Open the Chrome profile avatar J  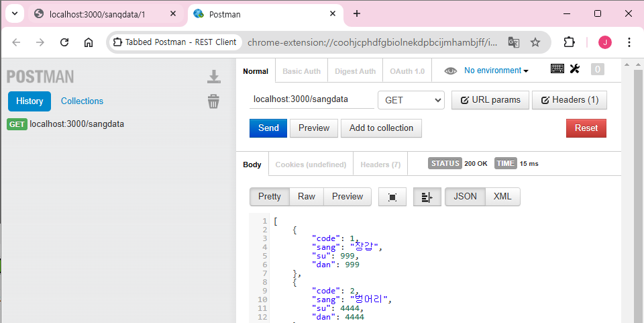(605, 42)
